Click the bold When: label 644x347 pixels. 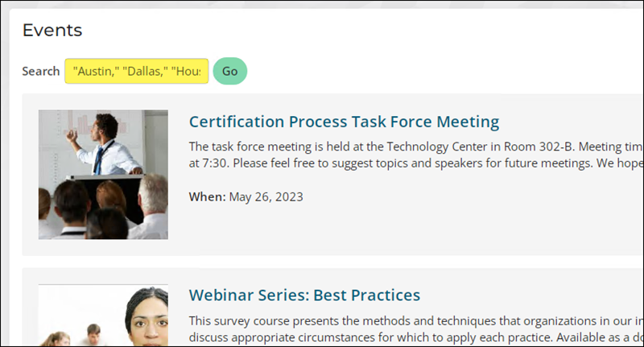click(207, 196)
